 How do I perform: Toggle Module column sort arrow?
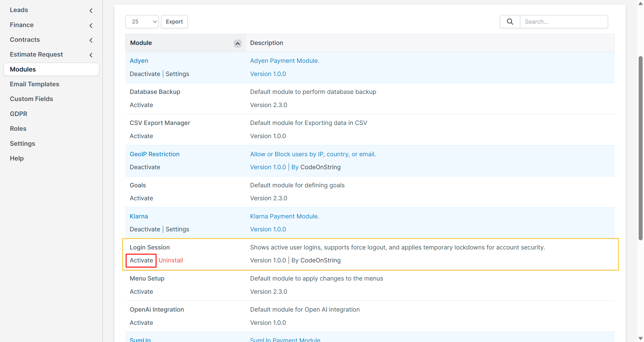coord(237,44)
